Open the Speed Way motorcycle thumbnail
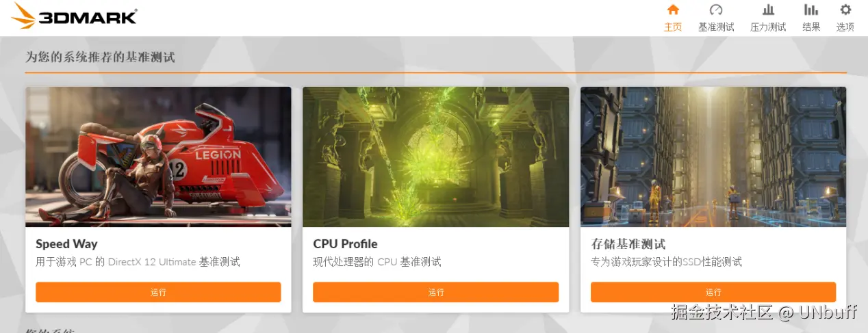868x333 pixels. pos(158,157)
